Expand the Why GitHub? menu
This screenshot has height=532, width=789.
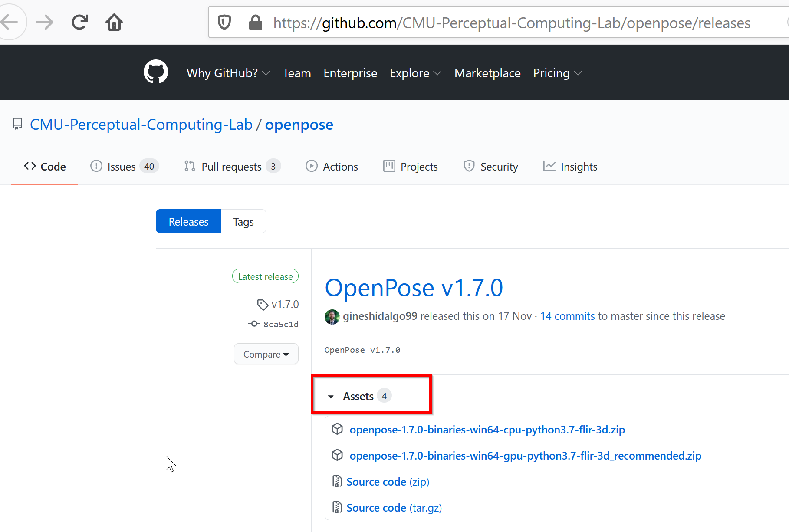tap(228, 73)
